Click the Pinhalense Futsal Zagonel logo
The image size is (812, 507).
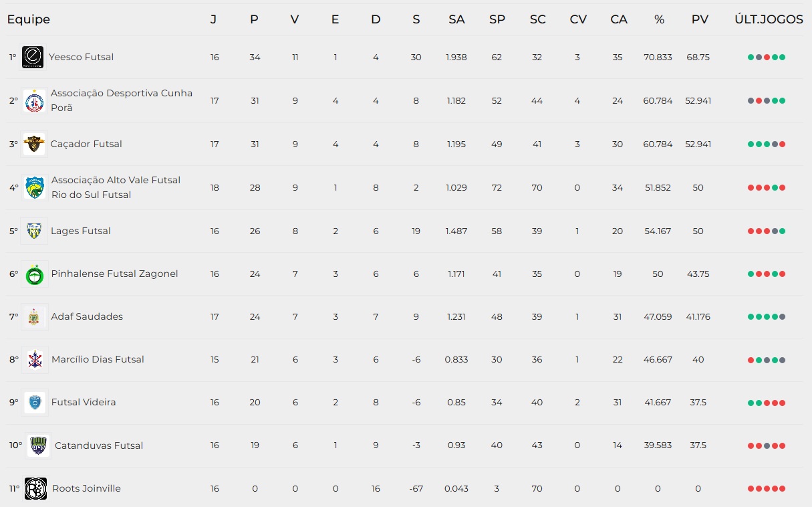(33, 274)
